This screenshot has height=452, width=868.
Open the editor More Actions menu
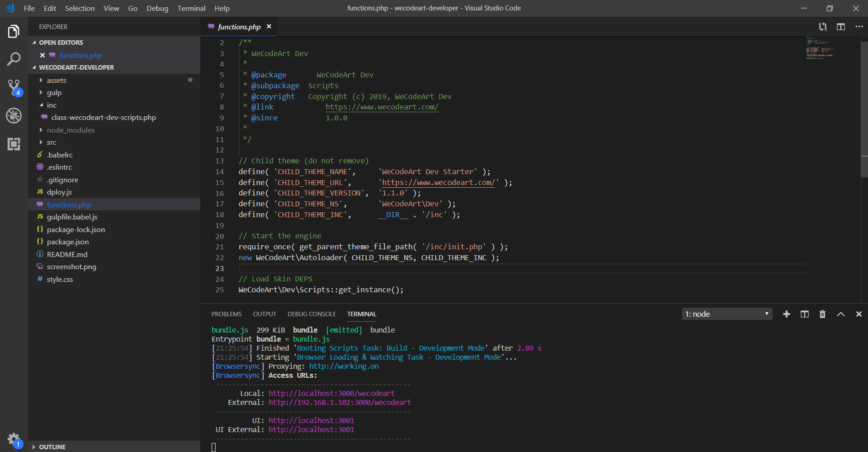pos(859,27)
